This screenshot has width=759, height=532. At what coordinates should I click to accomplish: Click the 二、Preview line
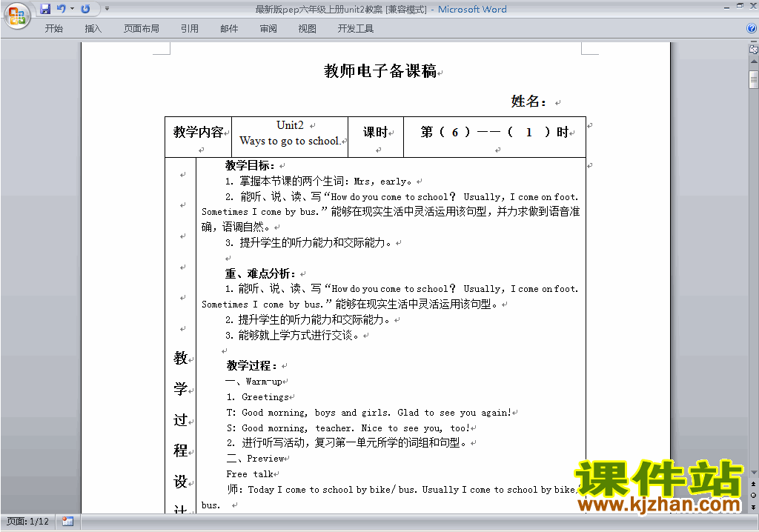pyautogui.click(x=255, y=459)
